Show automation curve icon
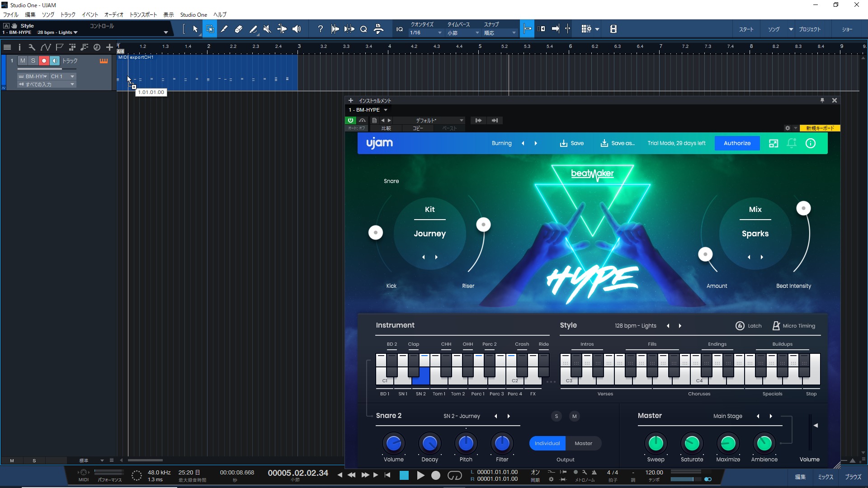 [x=46, y=47]
